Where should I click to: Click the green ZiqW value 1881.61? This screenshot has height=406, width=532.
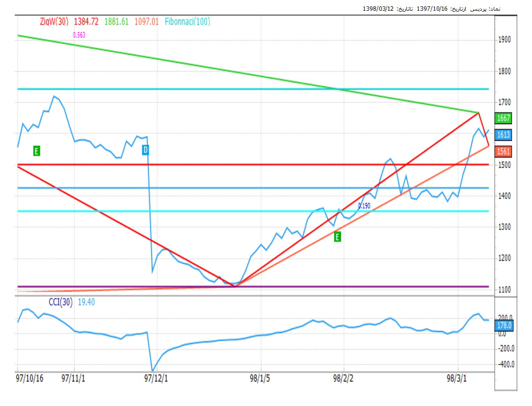click(x=116, y=22)
